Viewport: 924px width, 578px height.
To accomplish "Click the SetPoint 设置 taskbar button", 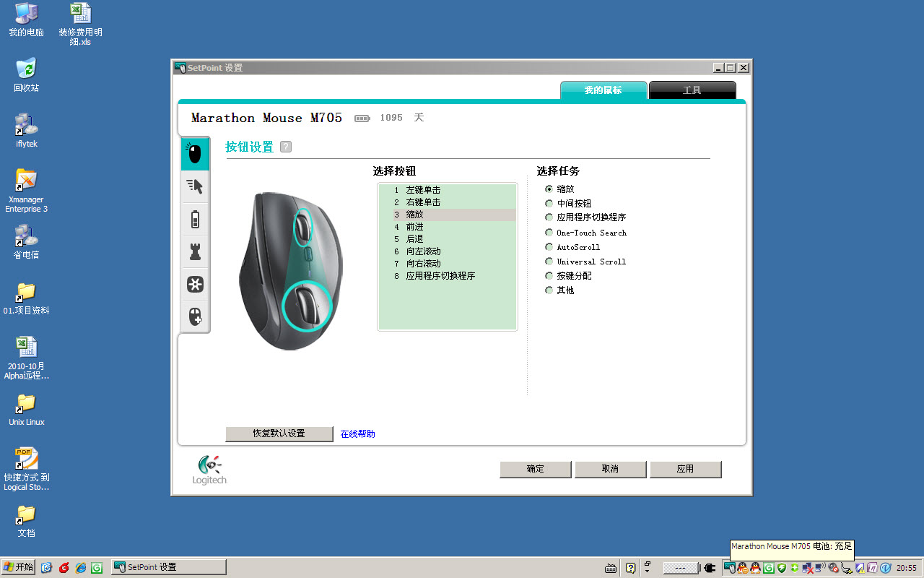I will click(x=169, y=567).
